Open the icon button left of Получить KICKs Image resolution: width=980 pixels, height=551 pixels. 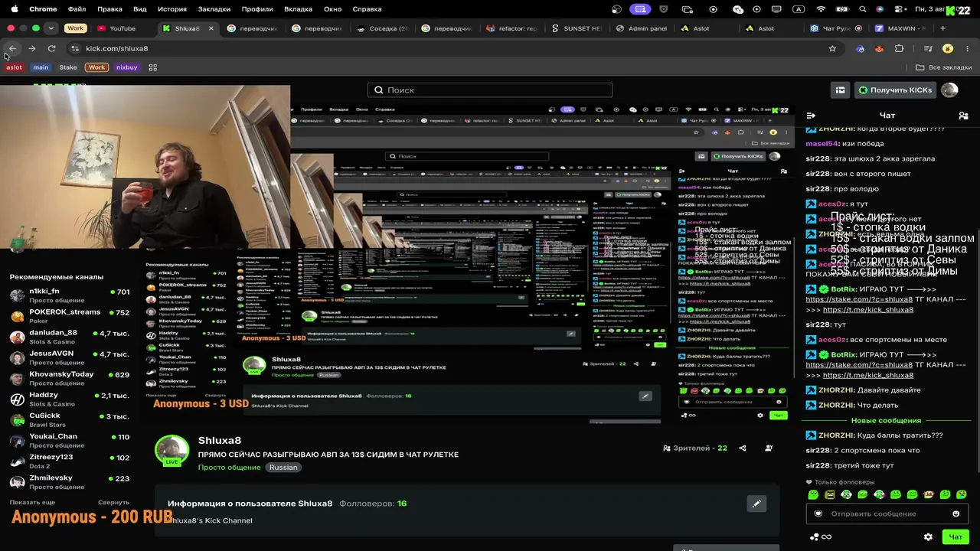[x=841, y=90]
